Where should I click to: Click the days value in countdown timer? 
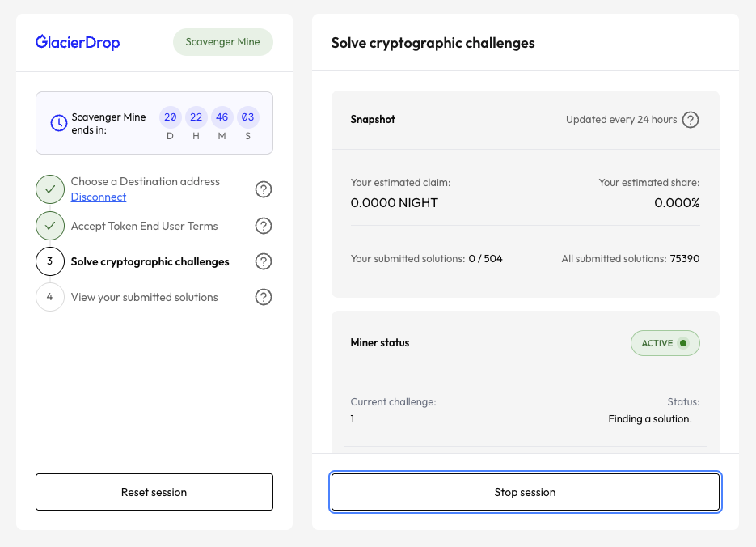click(x=170, y=117)
